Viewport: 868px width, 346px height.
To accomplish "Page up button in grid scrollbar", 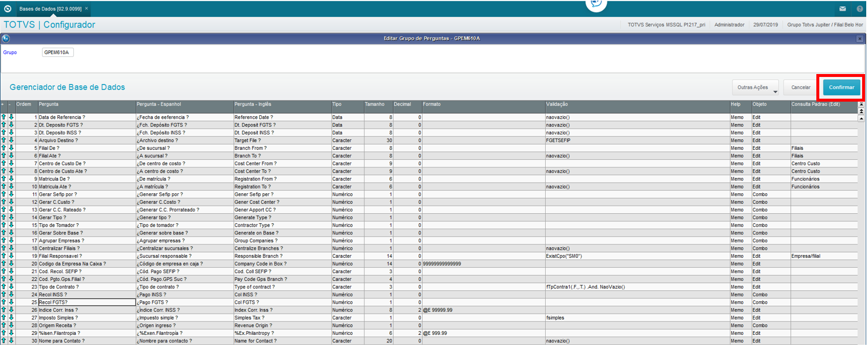I will click(861, 111).
